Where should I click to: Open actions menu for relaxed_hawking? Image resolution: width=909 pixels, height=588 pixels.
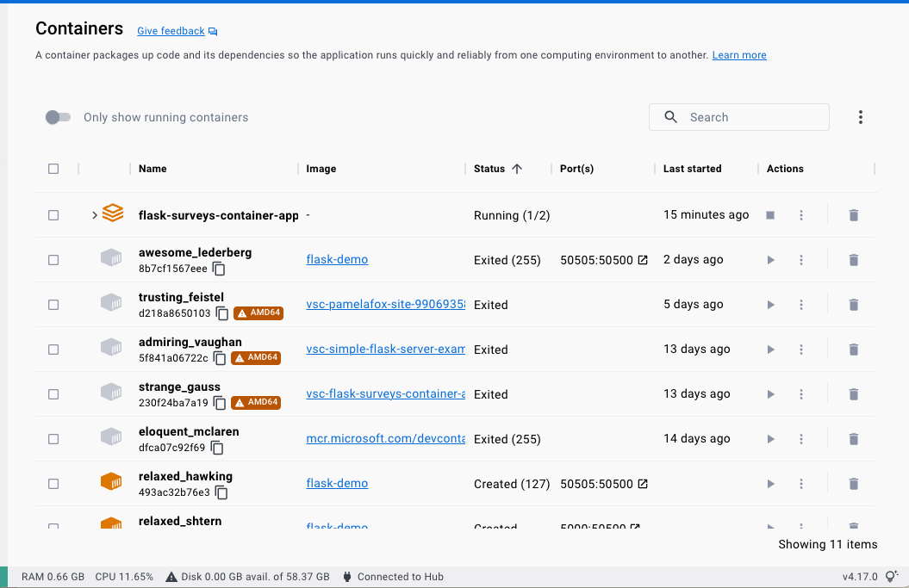point(800,484)
